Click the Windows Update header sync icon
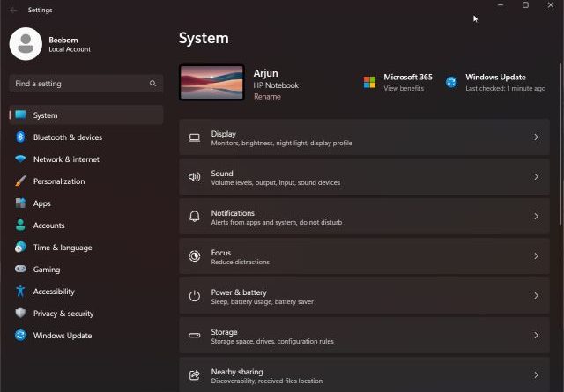This screenshot has height=392, width=564. click(x=451, y=82)
